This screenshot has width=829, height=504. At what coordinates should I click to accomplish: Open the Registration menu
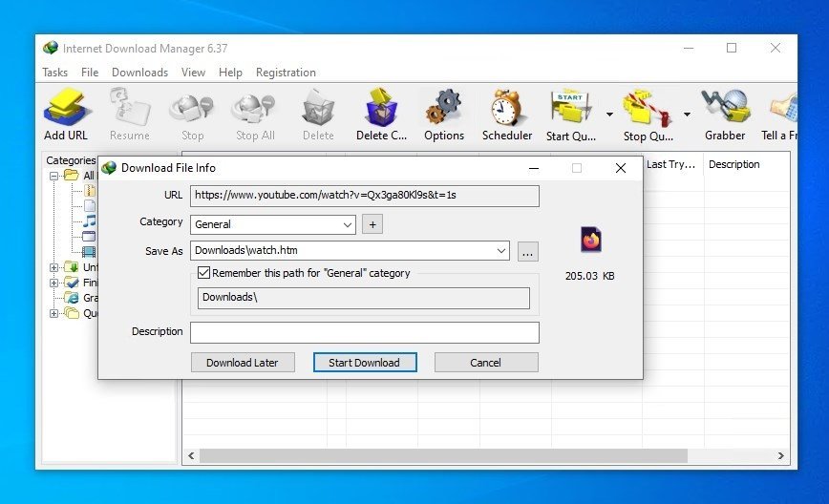pos(286,73)
